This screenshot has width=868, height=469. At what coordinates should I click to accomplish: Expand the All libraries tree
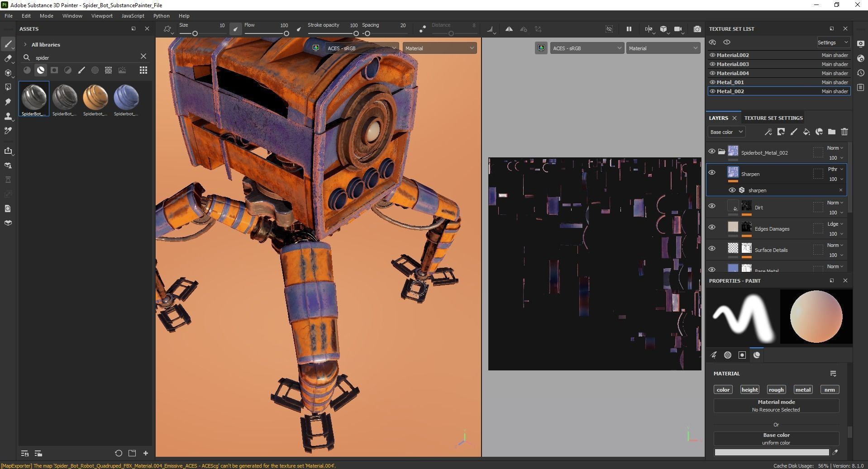(x=25, y=45)
